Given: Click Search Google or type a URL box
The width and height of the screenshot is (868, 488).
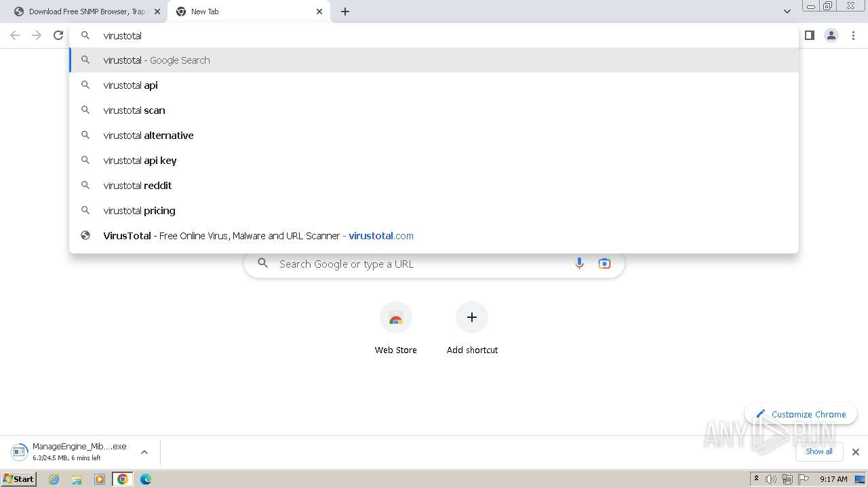Looking at the screenshot, I should click(434, 264).
